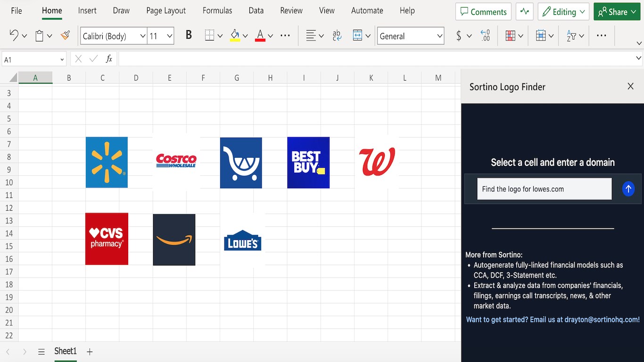Submit with the blue arrow button
This screenshot has width=644, height=362.
click(x=628, y=189)
